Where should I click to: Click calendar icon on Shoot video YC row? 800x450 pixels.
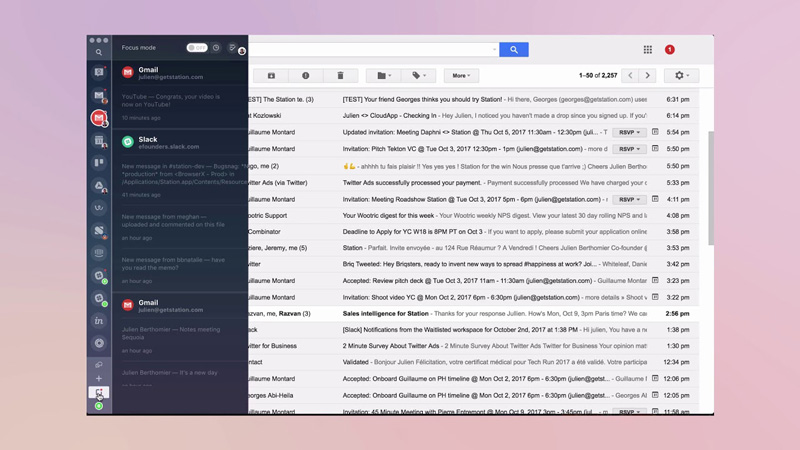click(655, 296)
